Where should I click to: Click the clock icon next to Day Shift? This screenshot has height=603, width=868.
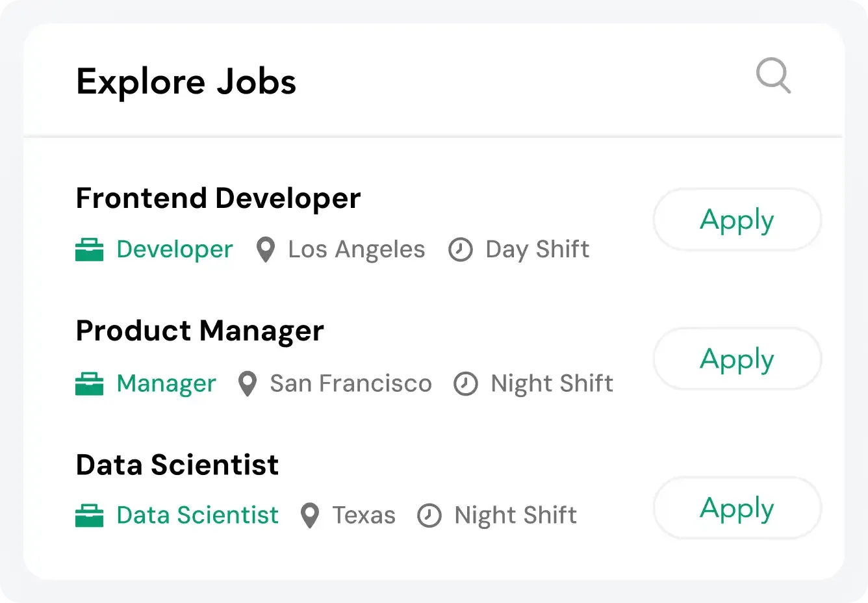tap(461, 249)
